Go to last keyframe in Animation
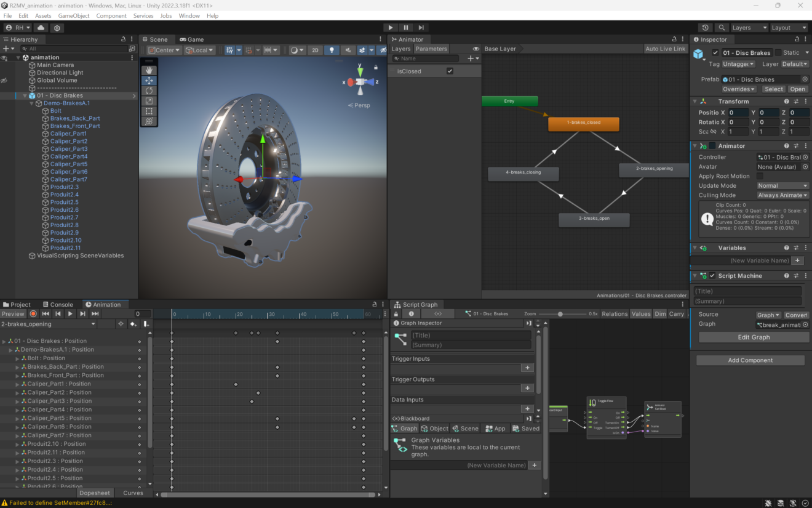Viewport: 812px width, 508px height. point(95,314)
